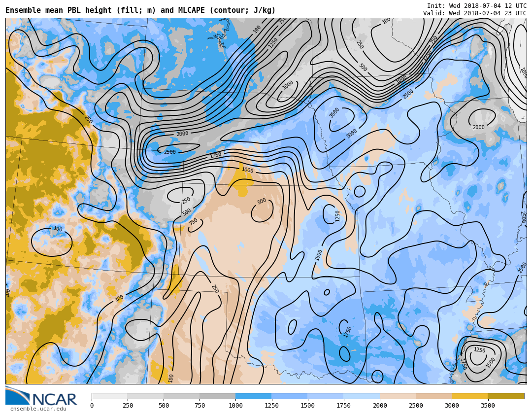Pick the pale blue 1750–2000 colorbar swatch

click(362, 396)
